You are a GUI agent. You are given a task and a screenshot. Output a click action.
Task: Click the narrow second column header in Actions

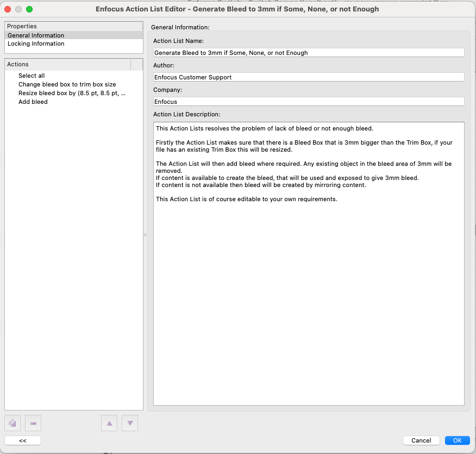(137, 65)
